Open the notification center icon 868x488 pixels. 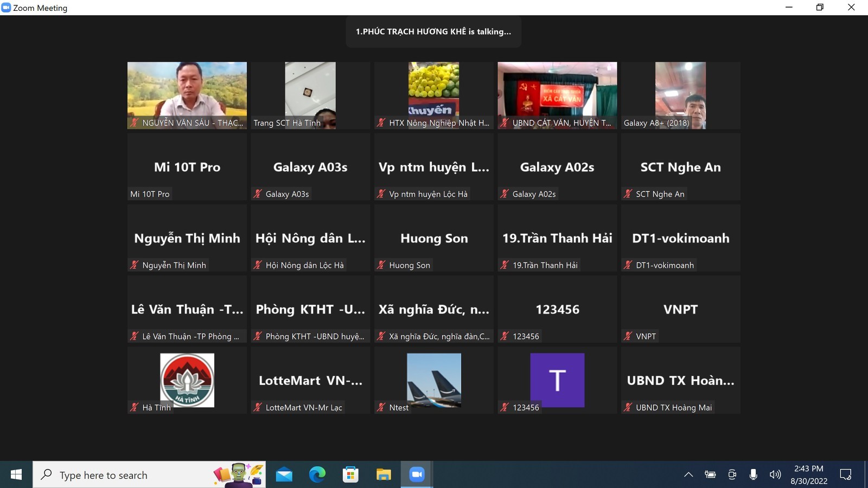click(x=845, y=475)
